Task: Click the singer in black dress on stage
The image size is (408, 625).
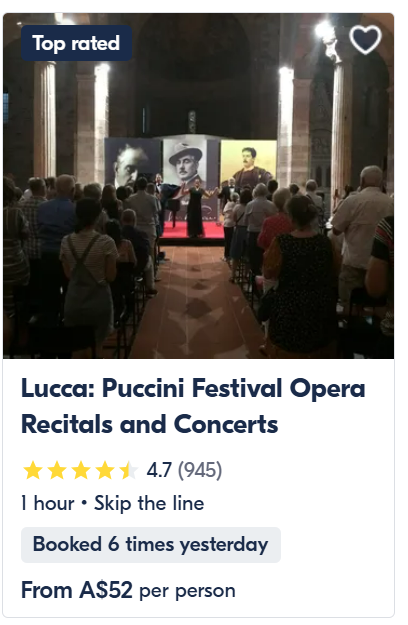Action: pyautogui.click(x=195, y=208)
